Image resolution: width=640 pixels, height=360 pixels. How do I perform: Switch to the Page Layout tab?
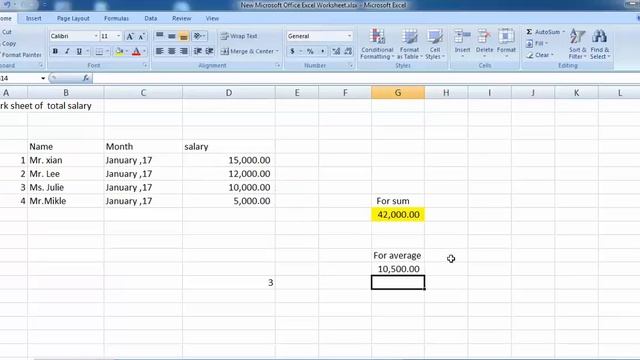coord(73,18)
